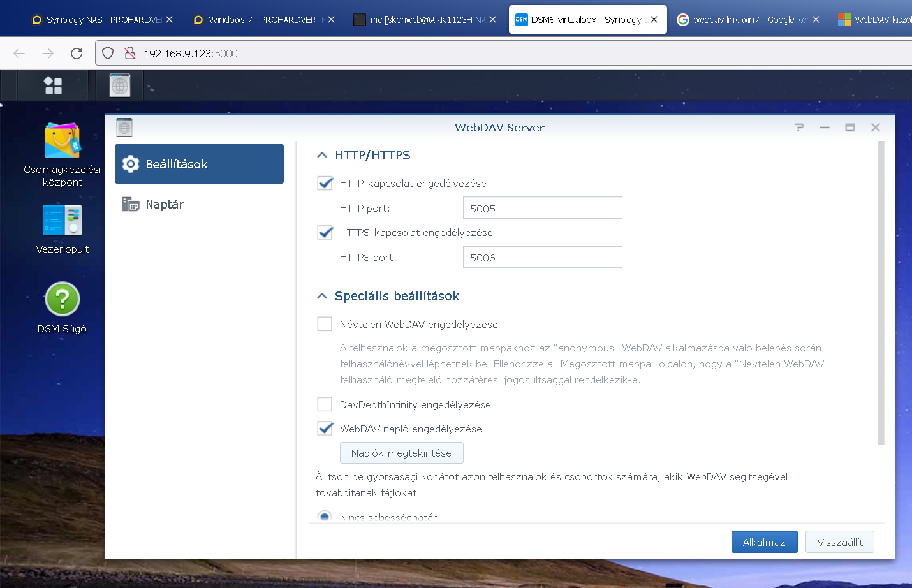This screenshot has width=912, height=588.
Task: Toggle HTTPS-kapcsolat engedélyezése checkbox
Action: click(325, 232)
